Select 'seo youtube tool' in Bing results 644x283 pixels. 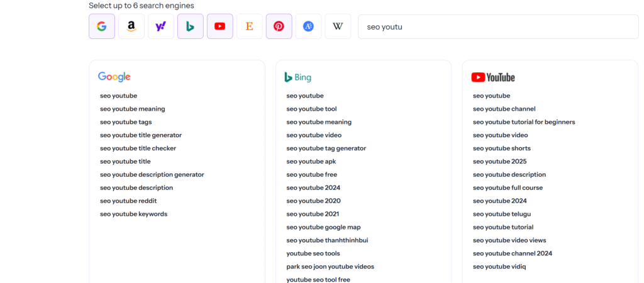click(x=311, y=109)
